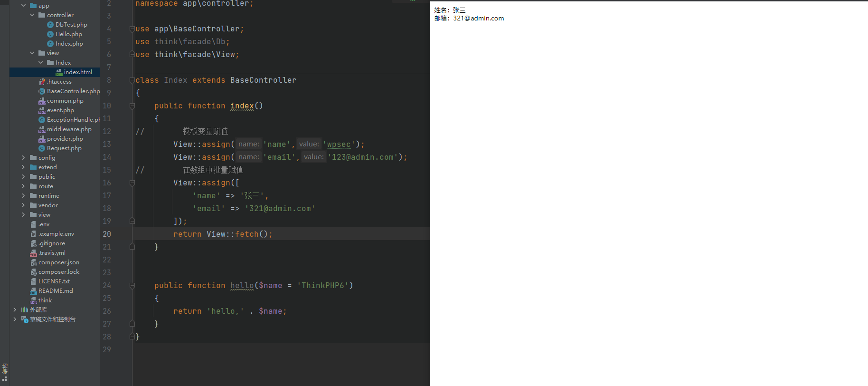
Task: Open Hello.php class icon
Action: point(50,34)
